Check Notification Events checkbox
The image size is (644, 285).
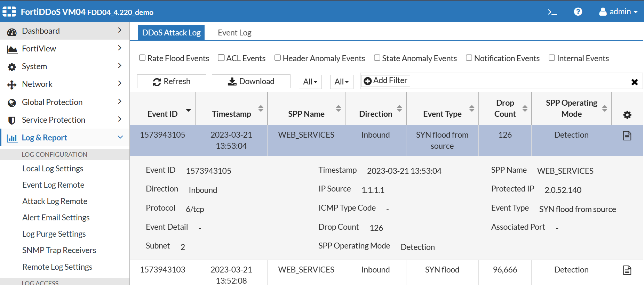point(469,58)
